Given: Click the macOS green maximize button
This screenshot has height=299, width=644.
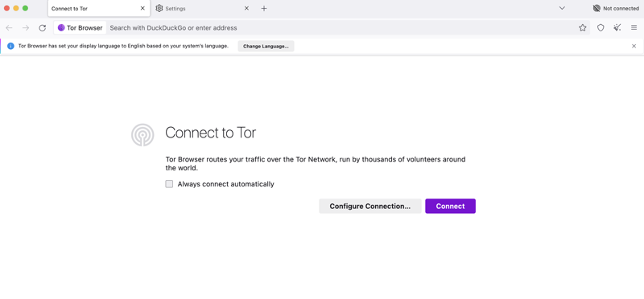Looking at the screenshot, I should click(x=26, y=8).
